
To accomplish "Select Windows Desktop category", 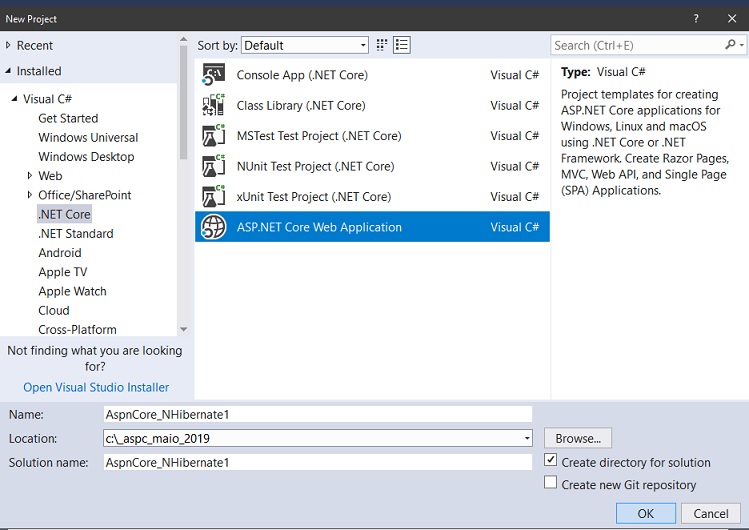I will pyautogui.click(x=86, y=157).
